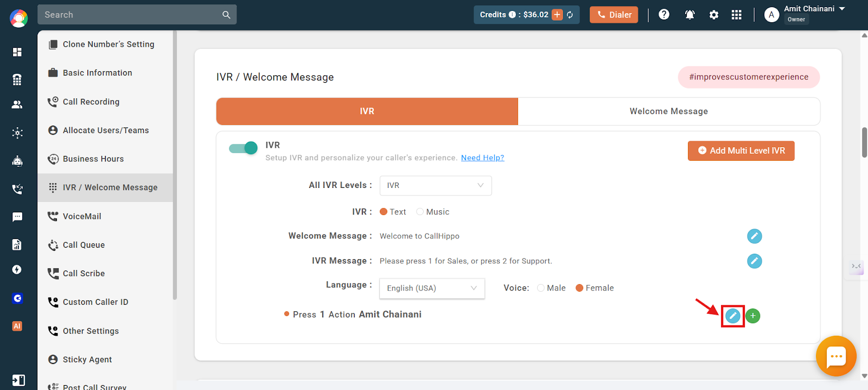Open the apps grid icon in top bar

736,15
